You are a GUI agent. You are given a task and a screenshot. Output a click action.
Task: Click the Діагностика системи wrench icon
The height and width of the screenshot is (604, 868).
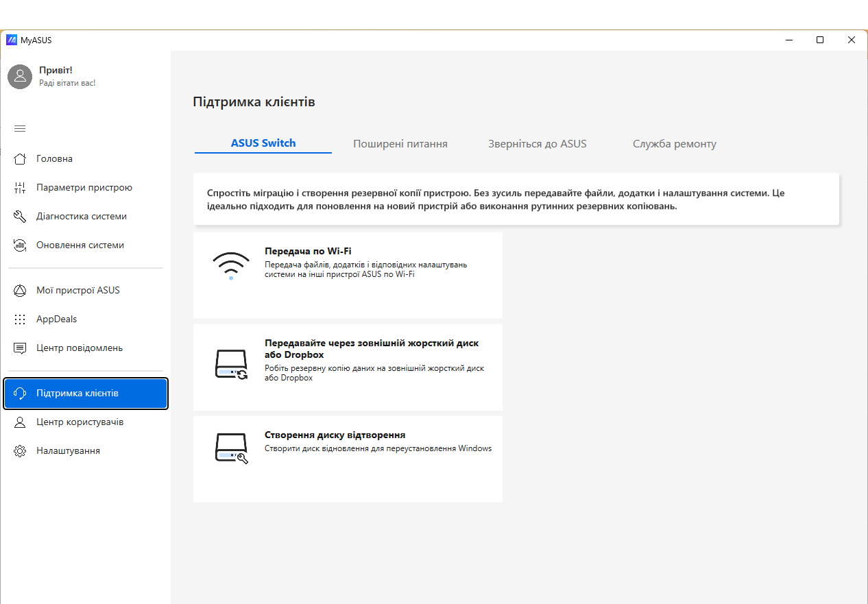pyautogui.click(x=20, y=216)
